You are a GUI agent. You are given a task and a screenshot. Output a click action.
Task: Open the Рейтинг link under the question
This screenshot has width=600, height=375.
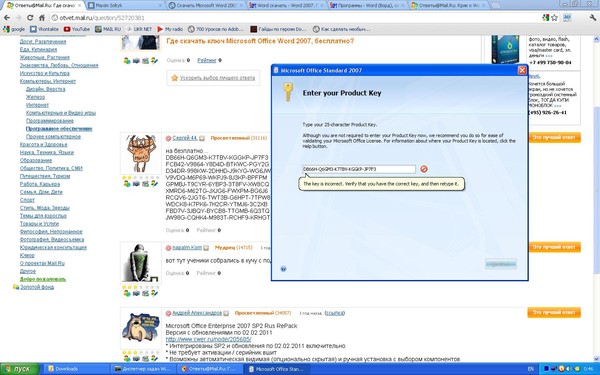pyautogui.click(x=207, y=60)
